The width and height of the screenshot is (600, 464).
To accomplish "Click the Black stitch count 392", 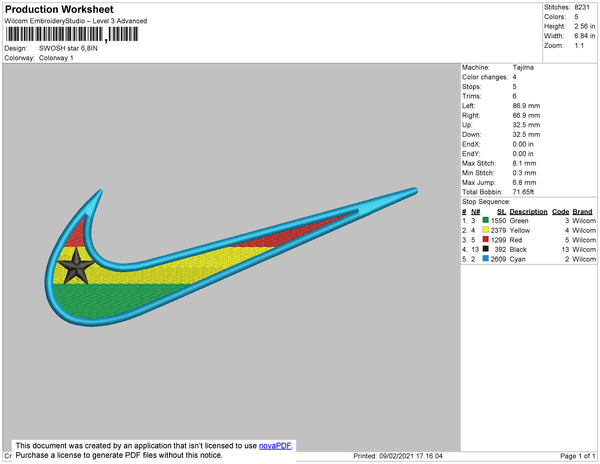I will (500, 249).
